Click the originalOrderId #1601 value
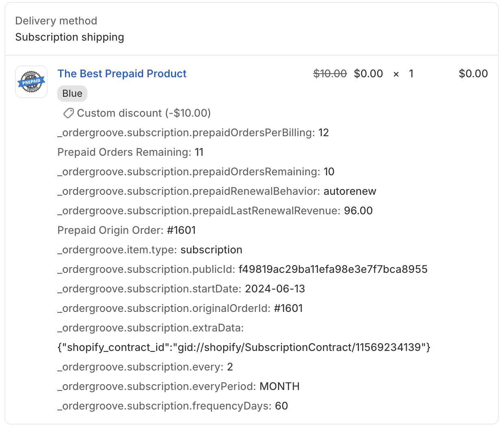504x427 pixels. [289, 308]
